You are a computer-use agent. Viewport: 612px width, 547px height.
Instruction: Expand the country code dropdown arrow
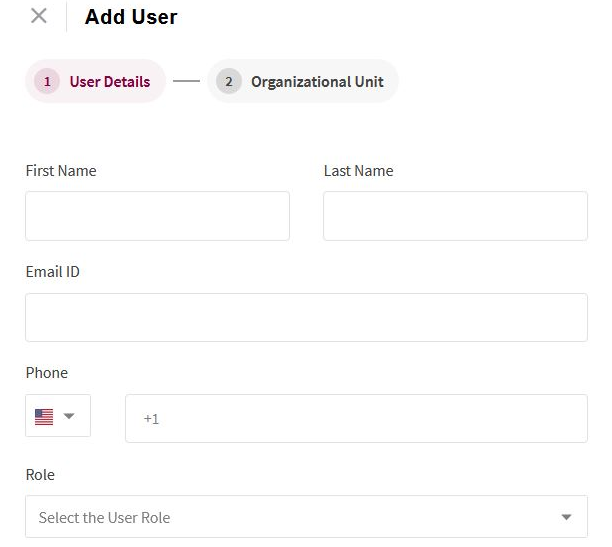[69, 416]
